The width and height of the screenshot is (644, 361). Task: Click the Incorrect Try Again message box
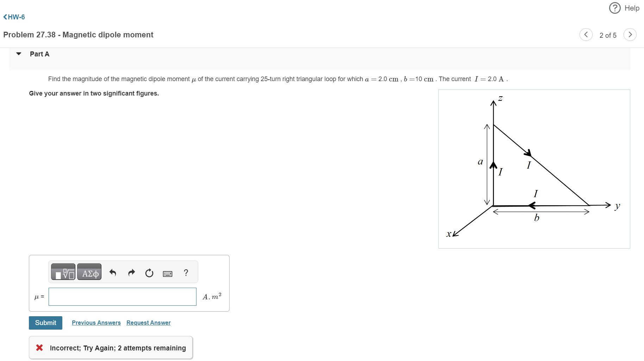pos(111,348)
